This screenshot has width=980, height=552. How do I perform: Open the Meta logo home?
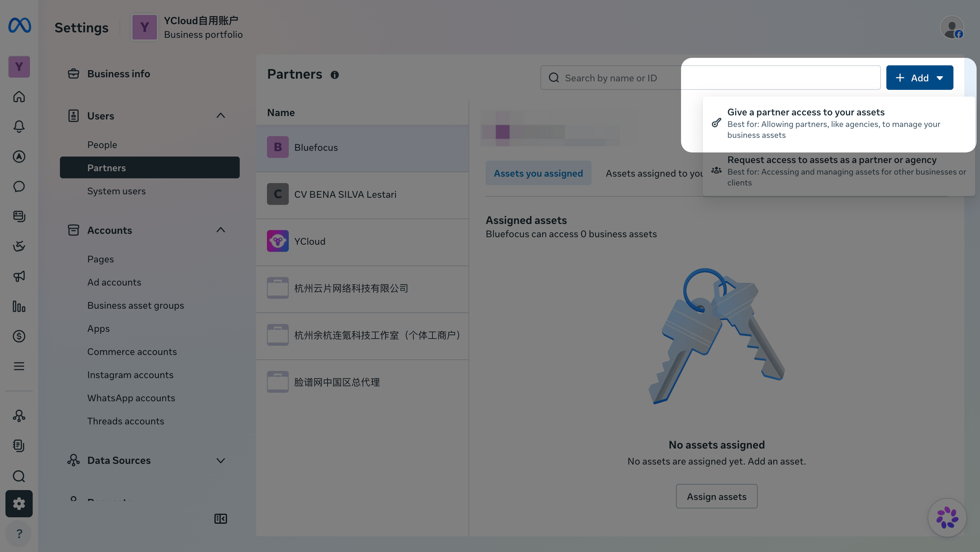19,26
